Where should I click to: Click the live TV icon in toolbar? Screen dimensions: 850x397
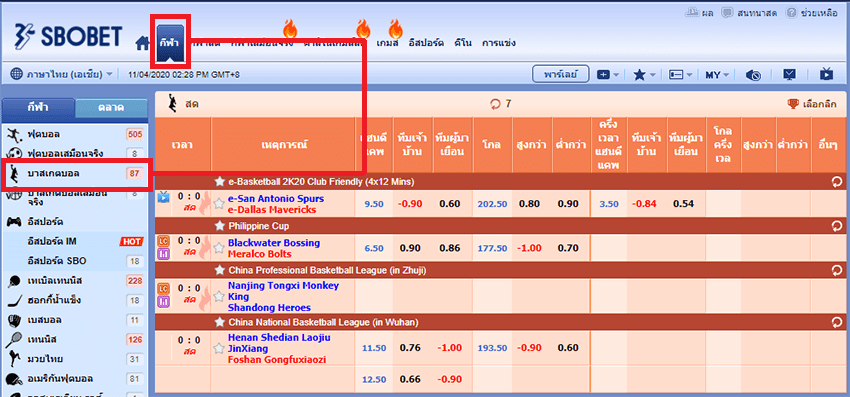tap(826, 75)
